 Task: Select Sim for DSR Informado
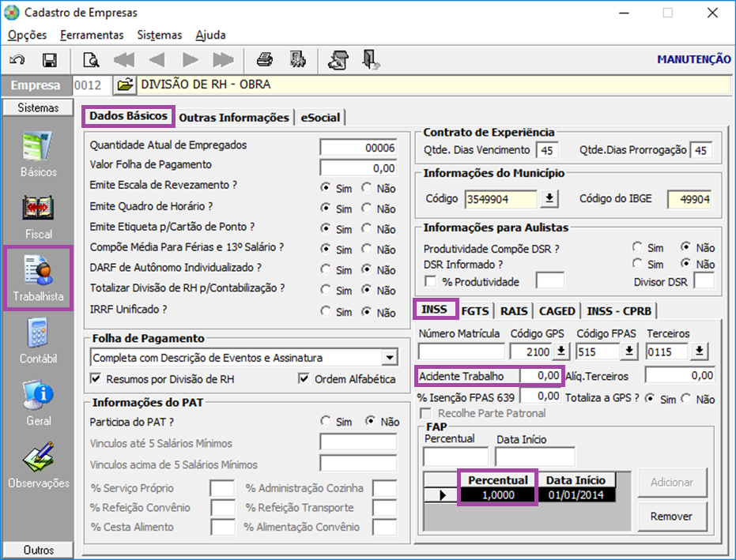637,264
